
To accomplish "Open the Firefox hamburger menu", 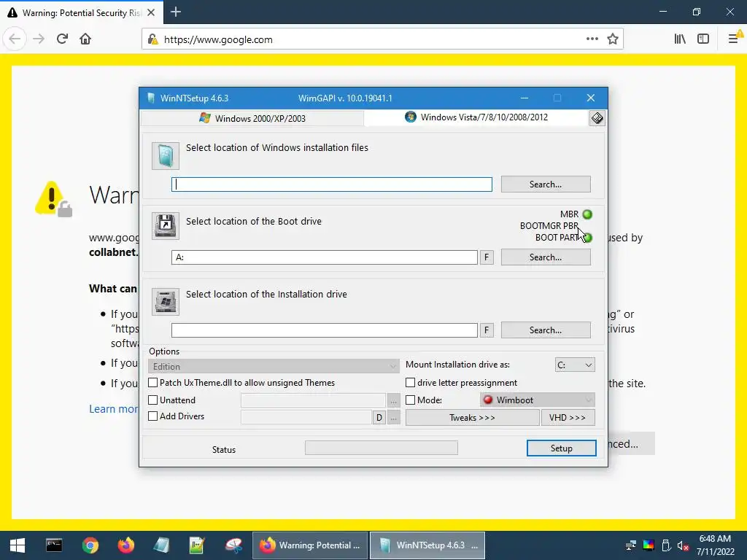I will [x=734, y=39].
